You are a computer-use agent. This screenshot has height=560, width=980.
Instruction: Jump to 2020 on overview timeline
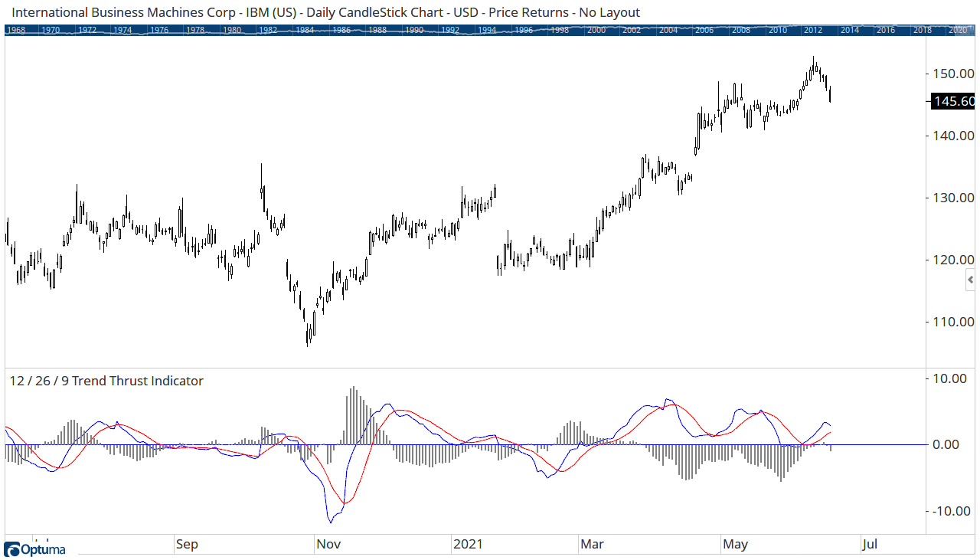point(957,30)
